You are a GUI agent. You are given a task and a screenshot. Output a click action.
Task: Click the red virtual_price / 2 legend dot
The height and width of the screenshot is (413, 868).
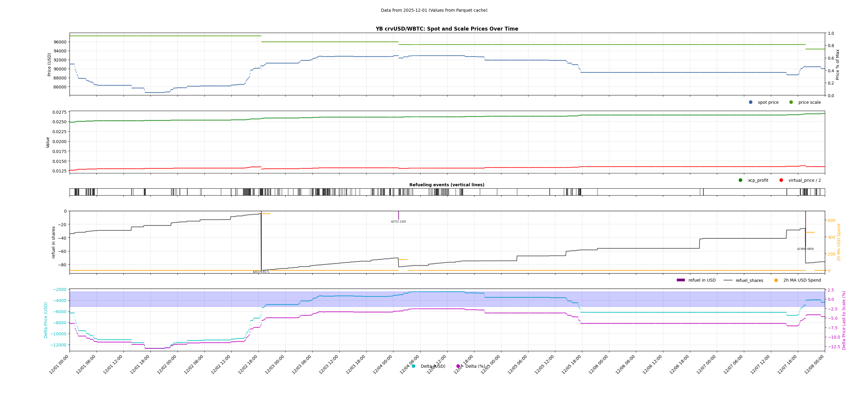pos(781,180)
